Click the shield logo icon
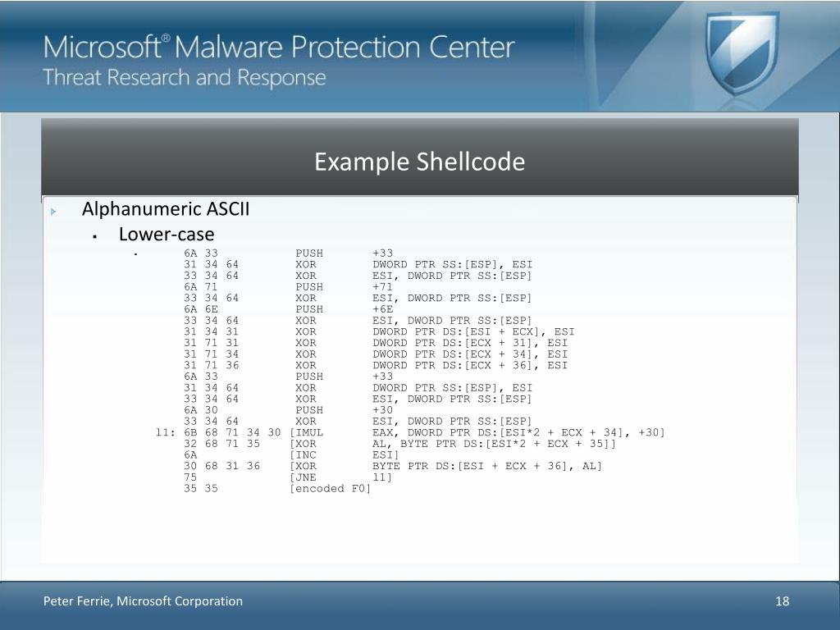The height and width of the screenshot is (630, 840). pyautogui.click(x=741, y=53)
